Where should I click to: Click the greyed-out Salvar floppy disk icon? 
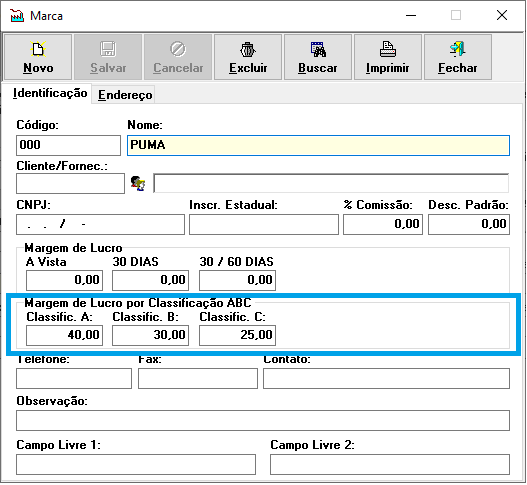point(108,49)
